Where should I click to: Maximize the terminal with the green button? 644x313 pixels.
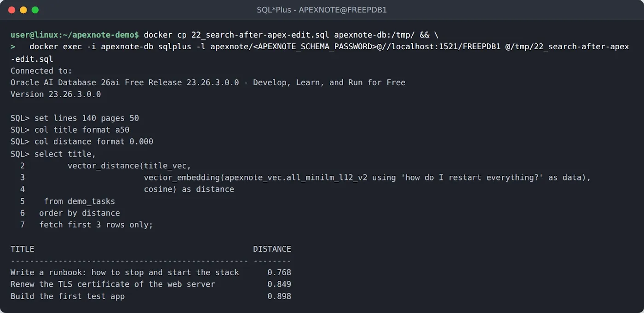point(35,10)
